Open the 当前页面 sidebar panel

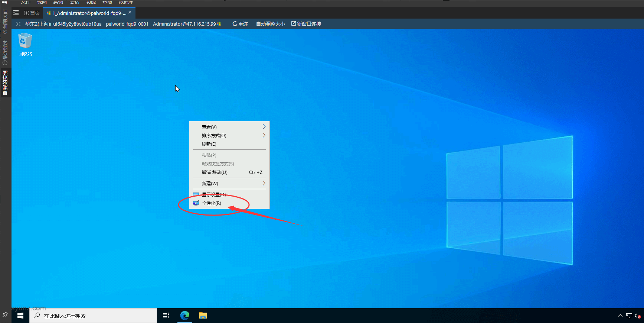tap(5, 22)
